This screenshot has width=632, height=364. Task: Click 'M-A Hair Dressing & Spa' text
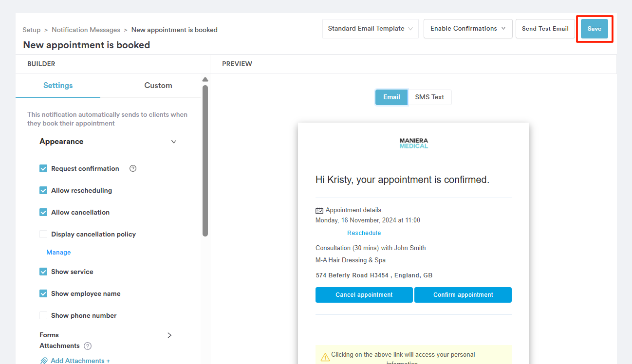click(351, 260)
